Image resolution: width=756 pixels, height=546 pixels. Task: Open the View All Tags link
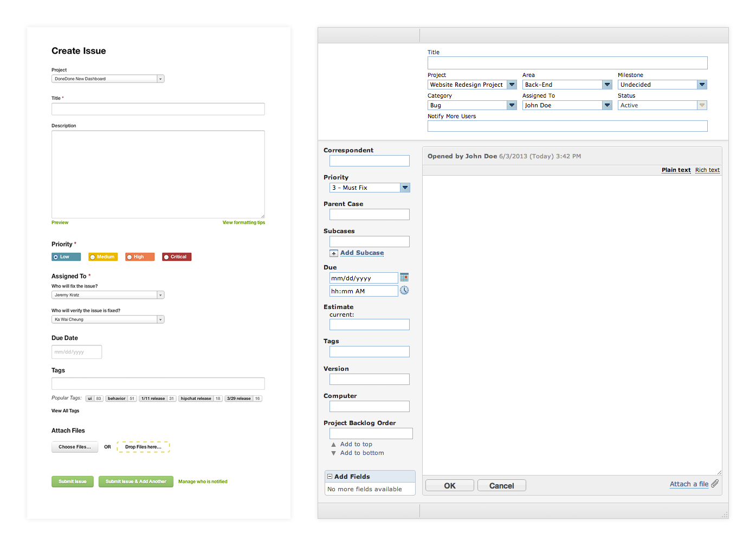click(x=65, y=410)
